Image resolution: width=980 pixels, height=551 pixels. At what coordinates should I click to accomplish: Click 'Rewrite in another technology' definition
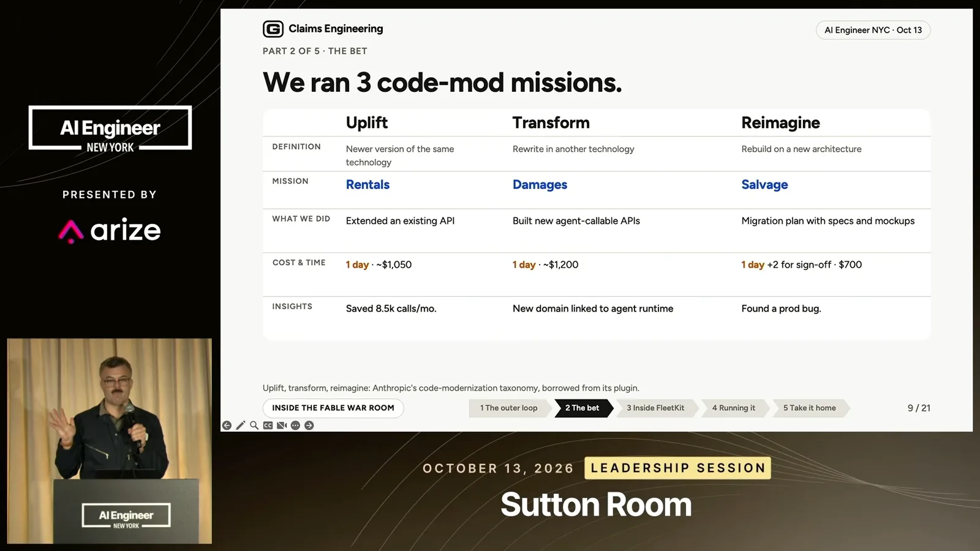(x=573, y=149)
